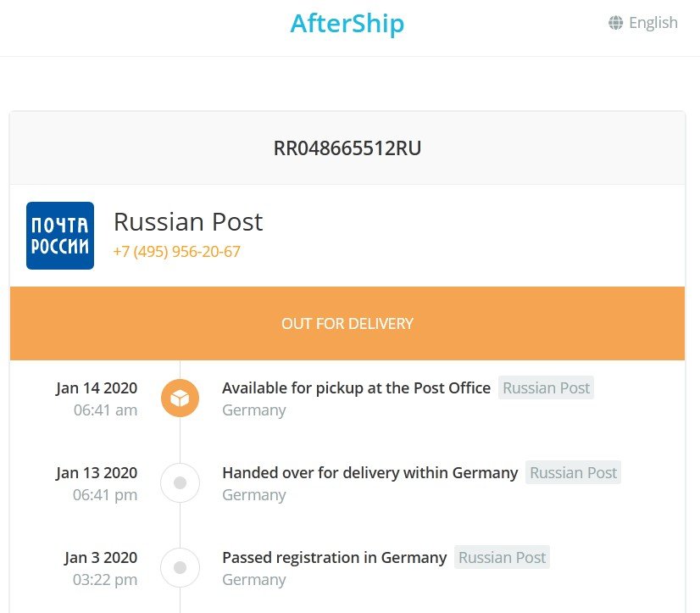700x613 pixels.
Task: Click Russian Post tag on registration entry
Action: click(502, 557)
